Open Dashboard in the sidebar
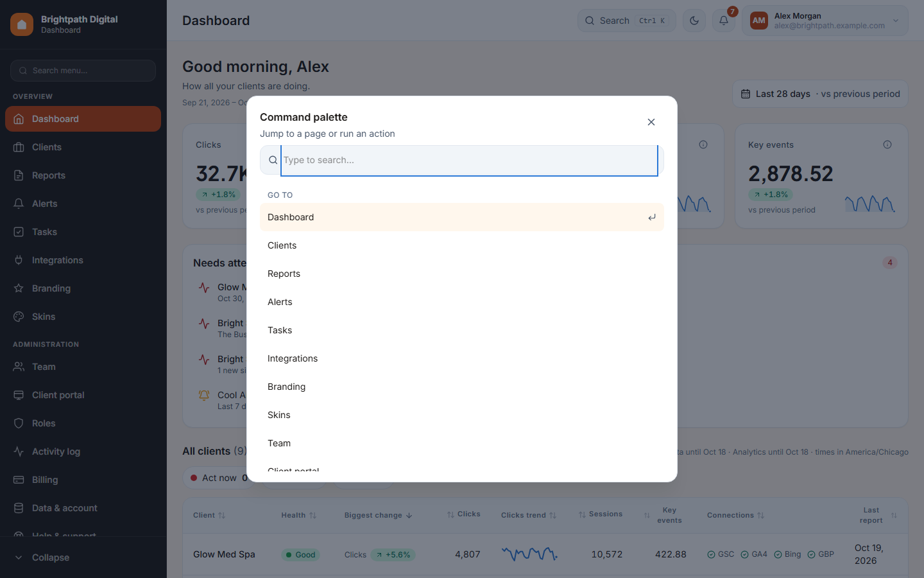Screen dimensions: 924x578 pos(83,119)
